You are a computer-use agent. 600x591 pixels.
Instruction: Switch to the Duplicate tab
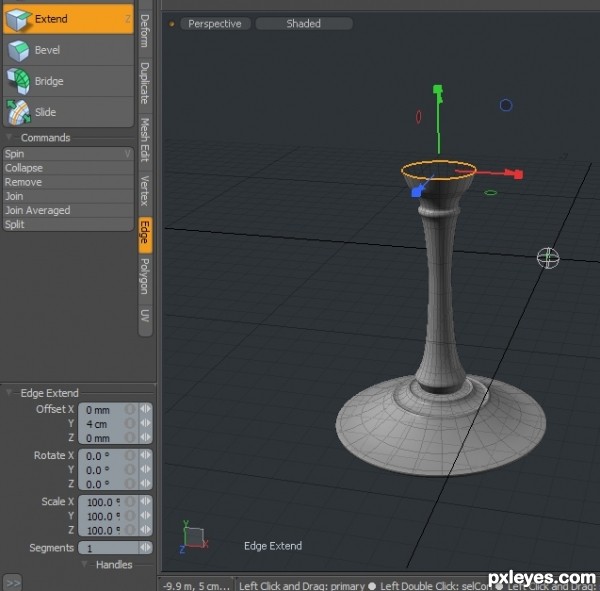click(x=145, y=83)
